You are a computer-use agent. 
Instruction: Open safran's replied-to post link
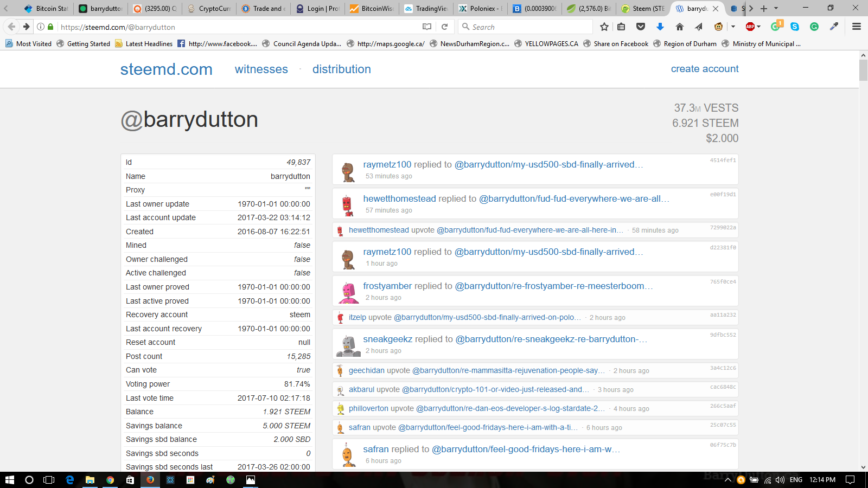click(x=526, y=450)
